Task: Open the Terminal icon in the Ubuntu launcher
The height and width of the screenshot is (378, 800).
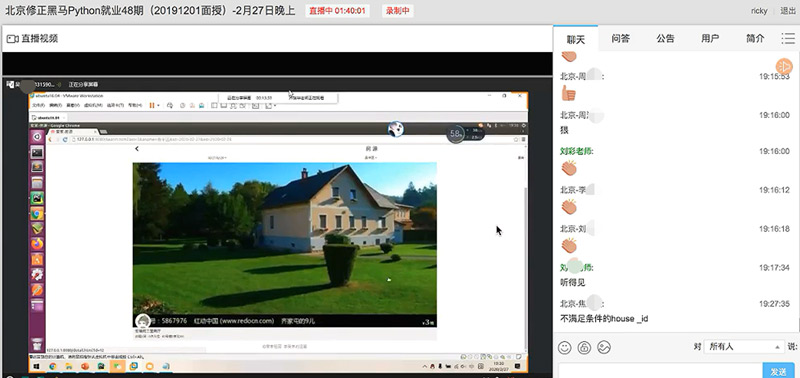Action: coord(37,152)
